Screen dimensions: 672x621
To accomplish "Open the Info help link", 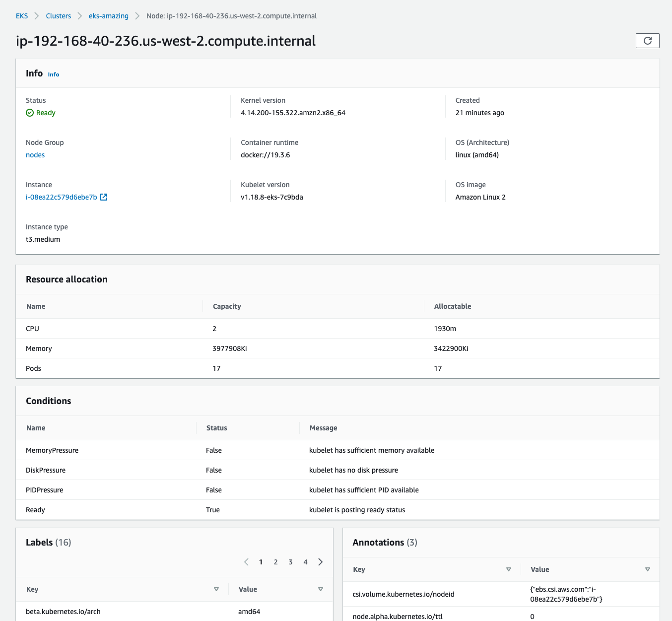I will [54, 74].
